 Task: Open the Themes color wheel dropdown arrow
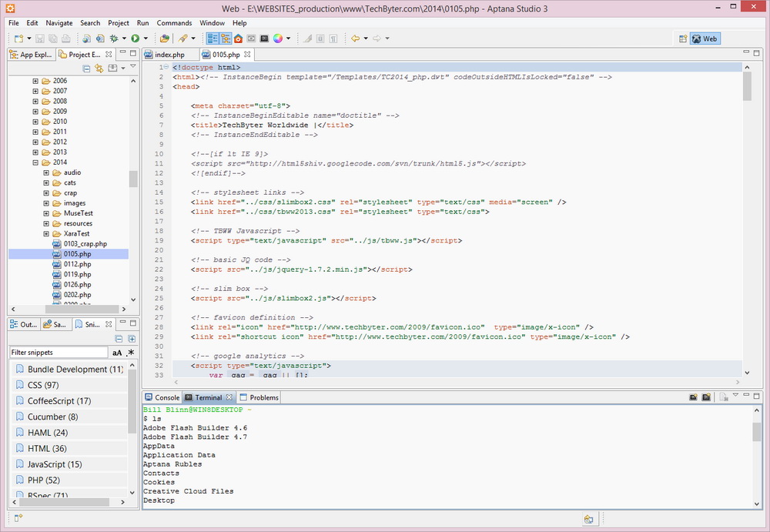tap(288, 38)
